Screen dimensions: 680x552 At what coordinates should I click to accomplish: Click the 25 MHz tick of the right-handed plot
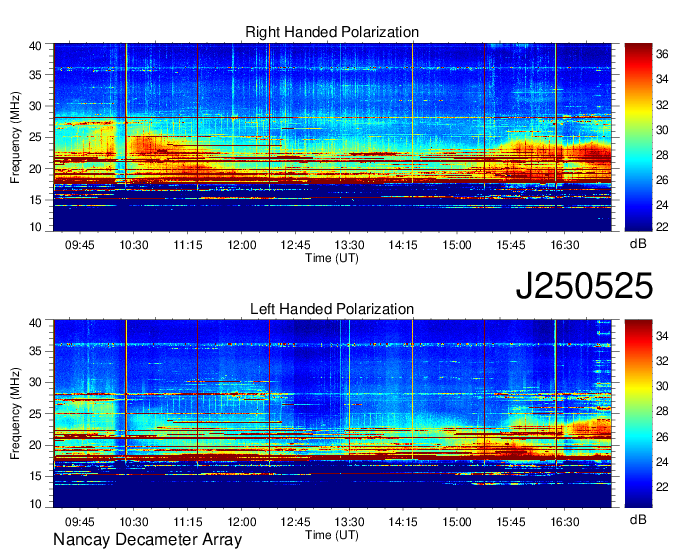point(35,137)
